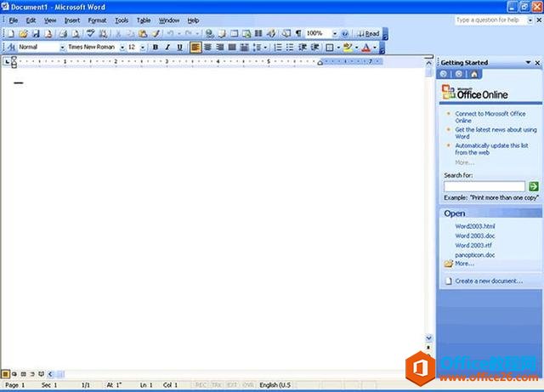The image size is (544, 392).
Task: Toggle Italic formatting
Action: click(167, 48)
